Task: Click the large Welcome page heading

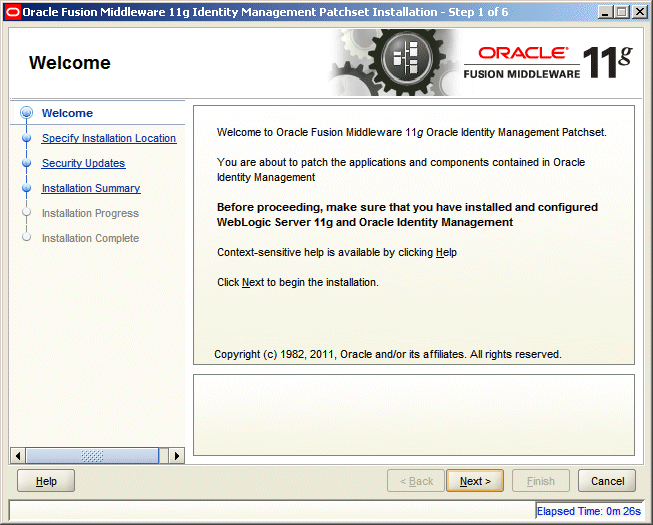Action: point(70,63)
